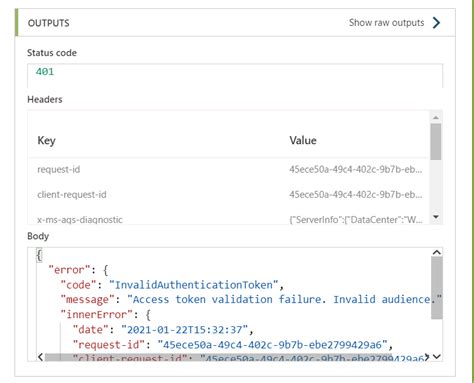
Task: Click the "code" key in Body
Action: click(x=79, y=285)
